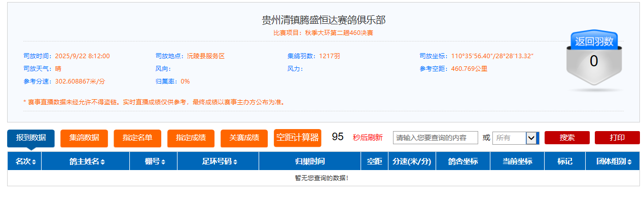Image resolution: width=644 pixels, height=207 pixels.
Task: Open the 关赛成绩 tab
Action: pyautogui.click(x=244, y=138)
